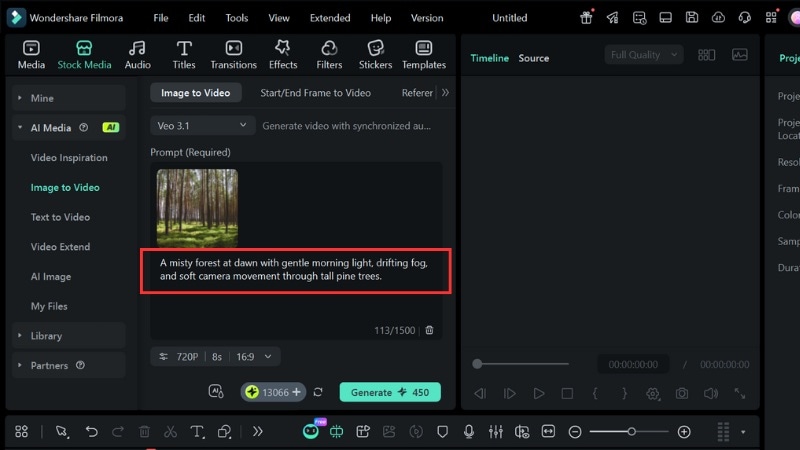This screenshot has width=800, height=450.
Task: Expand the Partners section
Action: click(x=19, y=365)
